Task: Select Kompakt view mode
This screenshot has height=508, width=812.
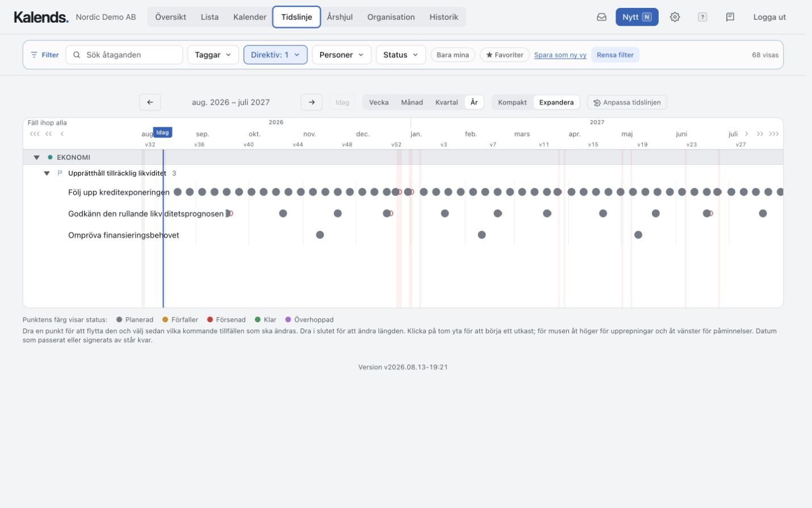Action: (x=512, y=102)
